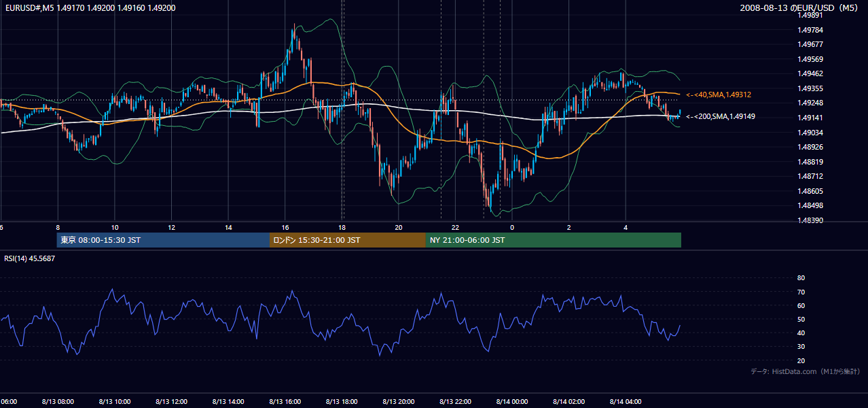The width and height of the screenshot is (868, 408).
Task: Click bottom time label 8/13 16:00
Action: click(x=285, y=401)
